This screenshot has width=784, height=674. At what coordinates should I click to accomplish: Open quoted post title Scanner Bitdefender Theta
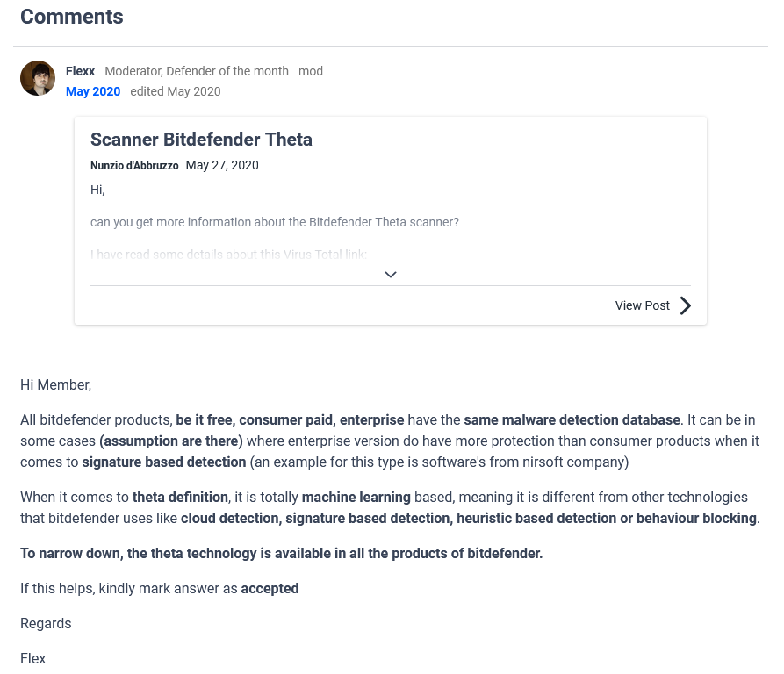[x=201, y=140]
